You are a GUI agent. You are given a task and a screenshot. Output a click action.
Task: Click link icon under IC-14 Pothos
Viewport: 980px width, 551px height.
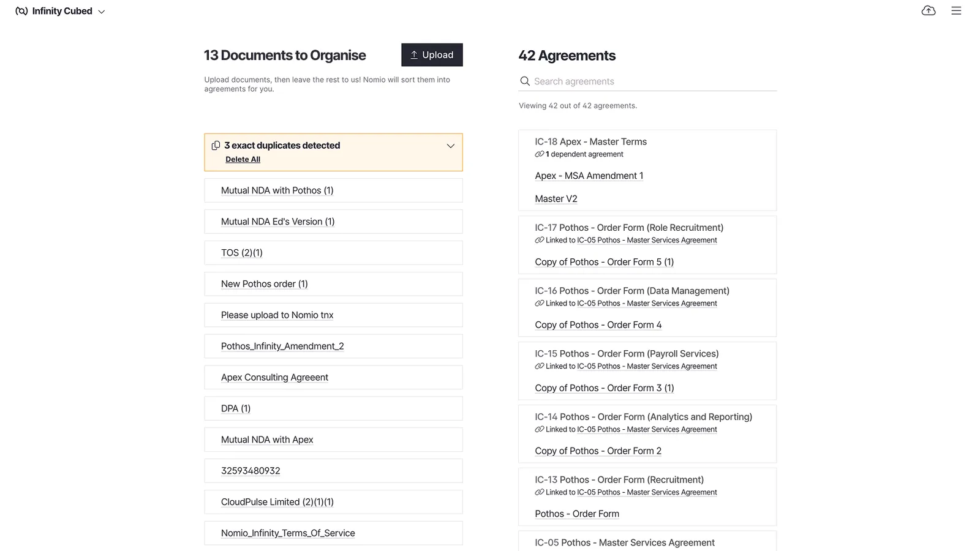(x=539, y=430)
